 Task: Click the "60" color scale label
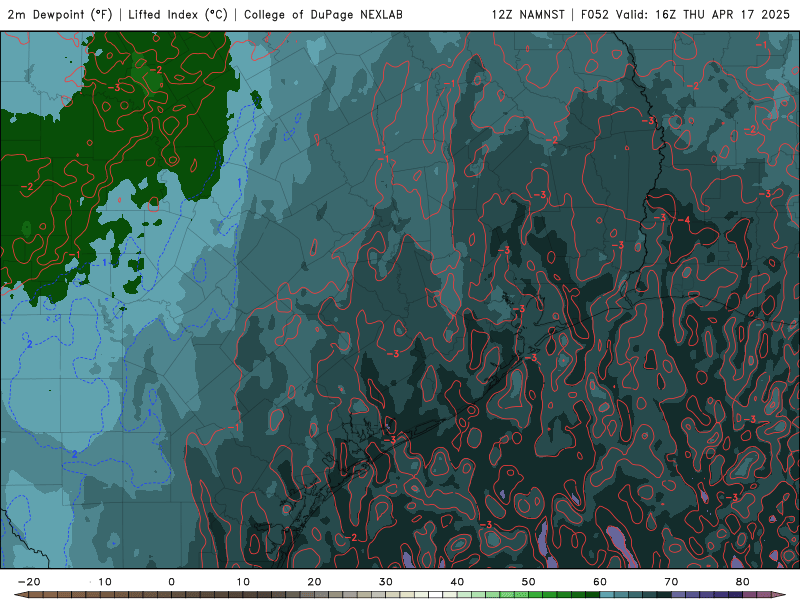coord(600,582)
